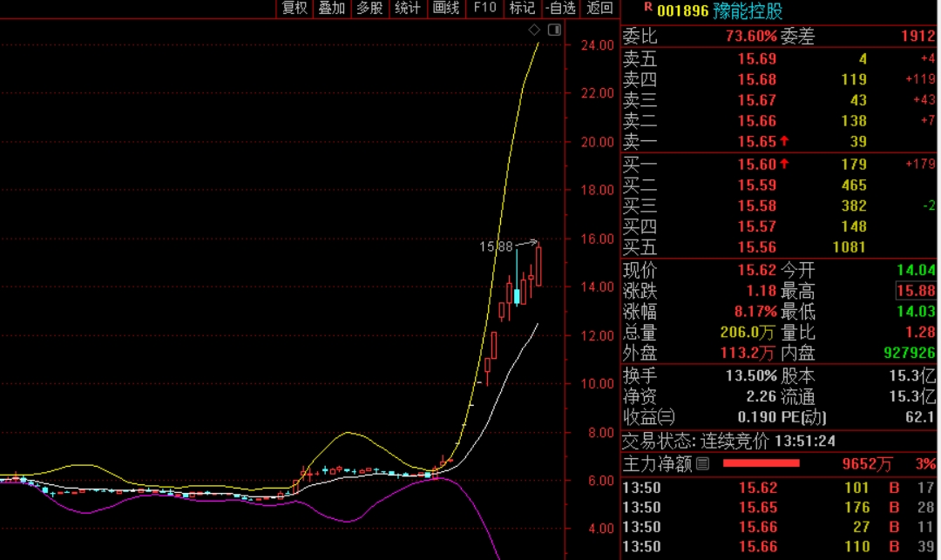
Task: Click boxed 最高 value 15.88
Action: (x=916, y=291)
